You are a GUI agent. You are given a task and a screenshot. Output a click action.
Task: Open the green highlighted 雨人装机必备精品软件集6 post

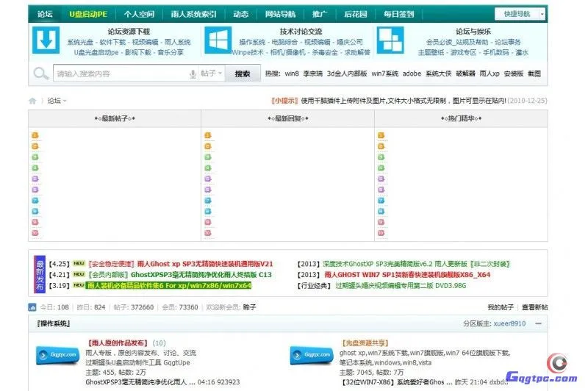click(x=169, y=286)
